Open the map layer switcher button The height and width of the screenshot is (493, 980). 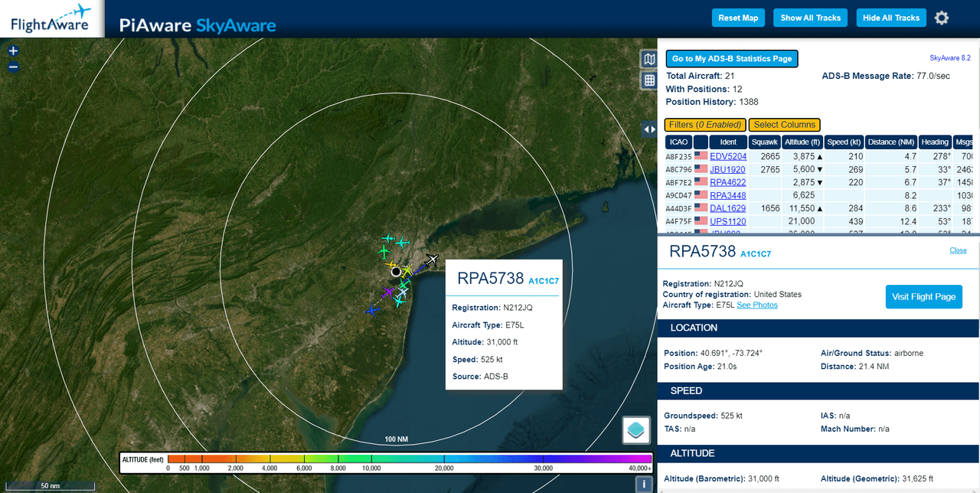pos(636,430)
